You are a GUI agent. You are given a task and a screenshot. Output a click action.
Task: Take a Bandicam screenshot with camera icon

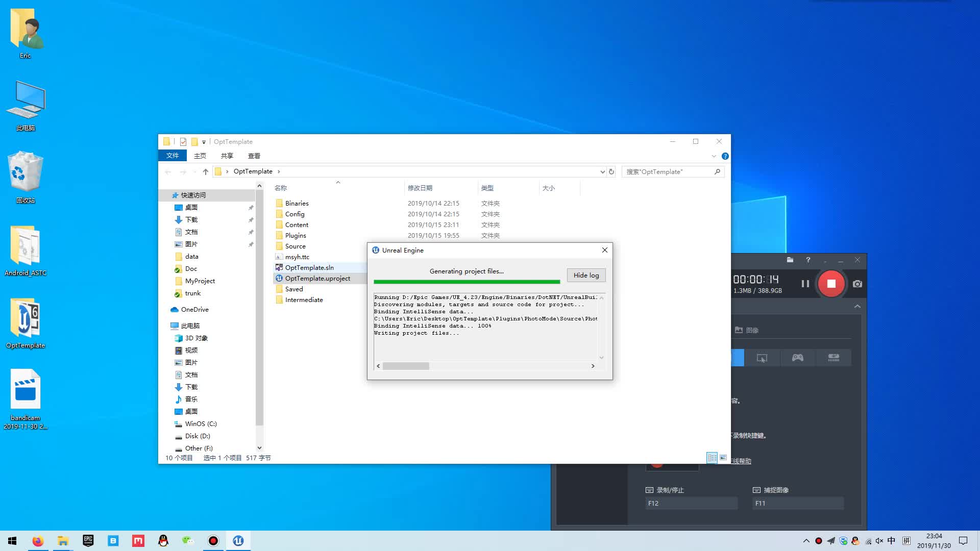pyautogui.click(x=857, y=284)
